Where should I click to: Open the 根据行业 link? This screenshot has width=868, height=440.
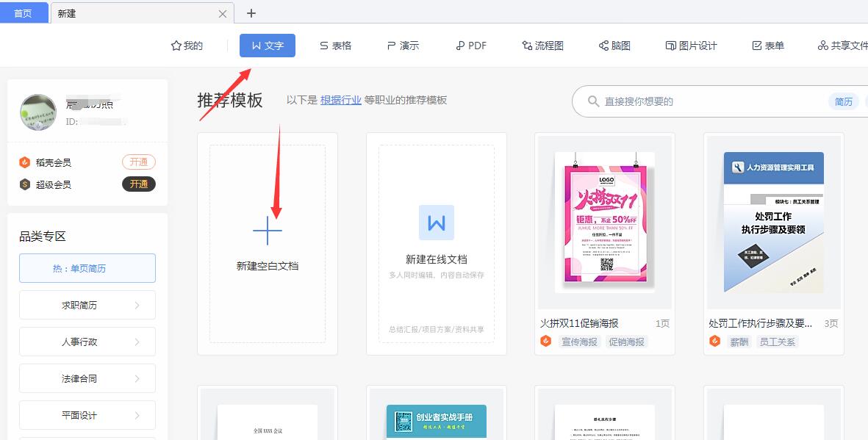point(340,100)
